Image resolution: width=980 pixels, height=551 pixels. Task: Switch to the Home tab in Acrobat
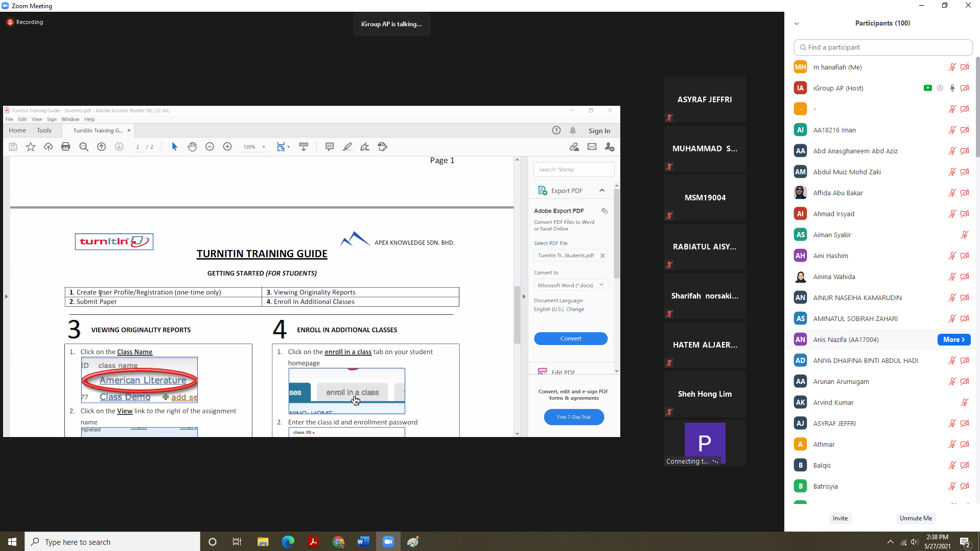click(17, 130)
